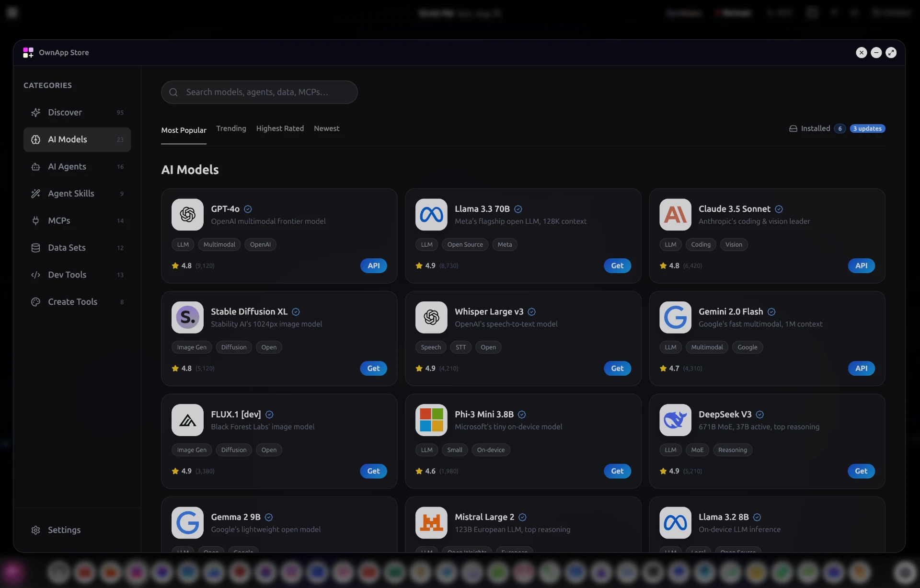This screenshot has height=588, width=920.
Task: Click the API button for GPT-4o
Action: 373,265
